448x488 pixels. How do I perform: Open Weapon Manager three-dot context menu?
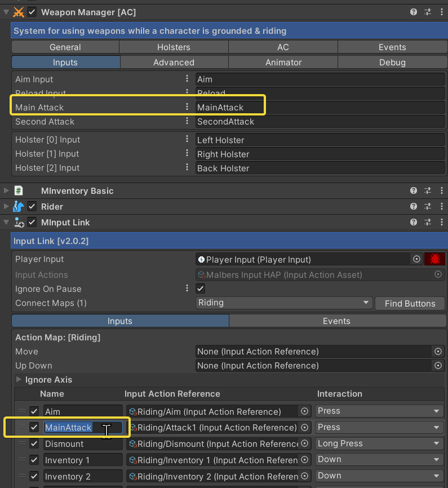pos(440,12)
